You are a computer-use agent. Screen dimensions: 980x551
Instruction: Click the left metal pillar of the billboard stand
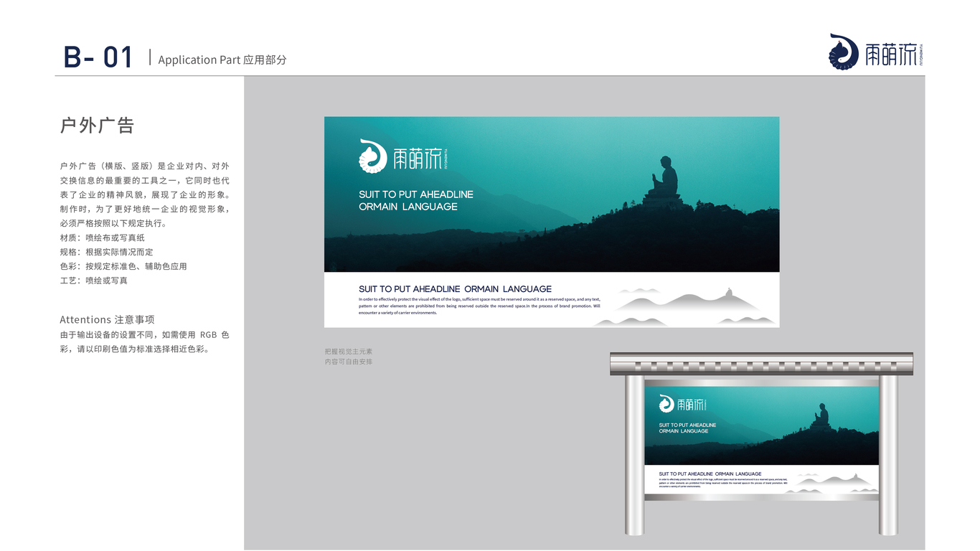click(635, 455)
